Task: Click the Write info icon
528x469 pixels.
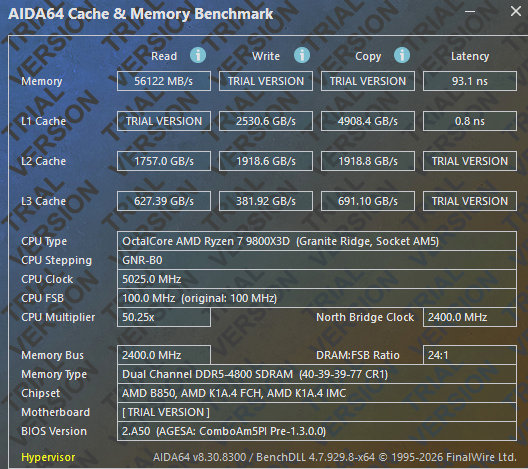Action: pos(302,55)
